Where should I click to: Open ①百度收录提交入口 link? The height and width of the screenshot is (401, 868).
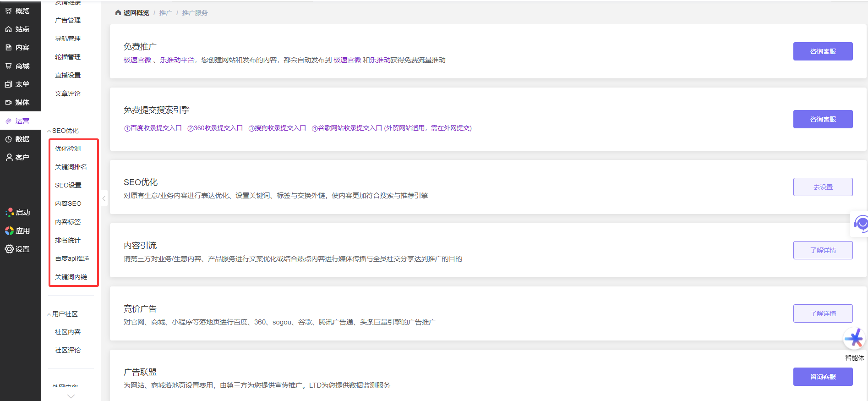[x=153, y=128]
